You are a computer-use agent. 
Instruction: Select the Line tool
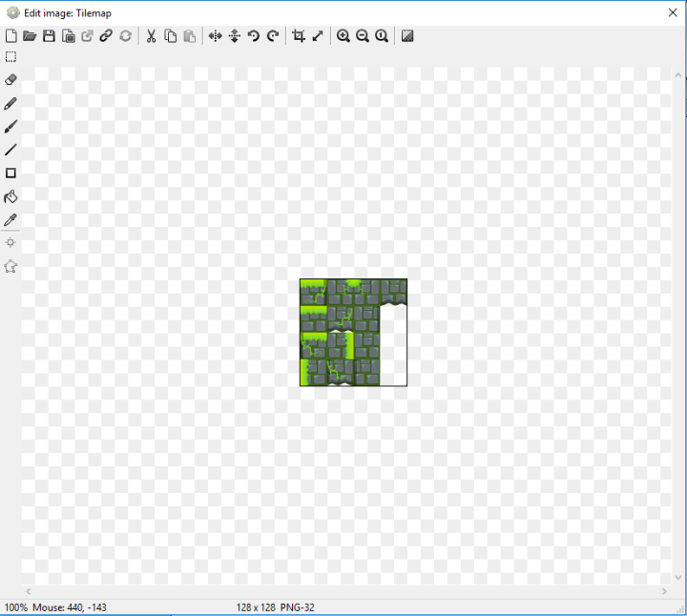coord(10,150)
